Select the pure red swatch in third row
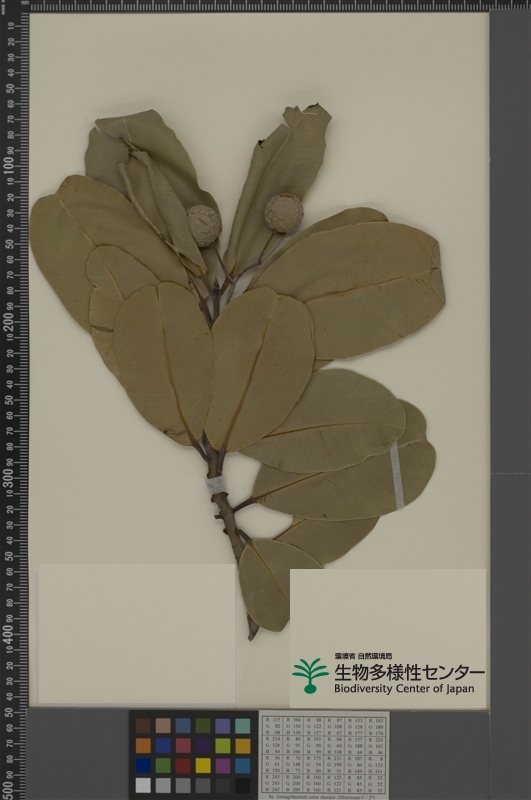Screen dimensions: 531x800 point(183,765)
